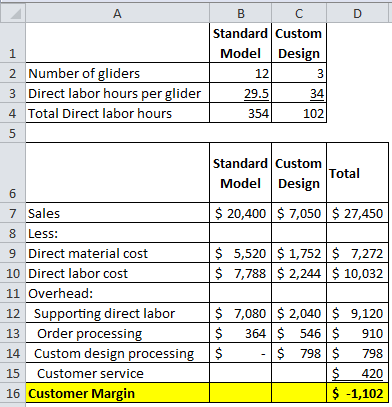
Task: Select value $ 7,272
Action: coord(357,253)
